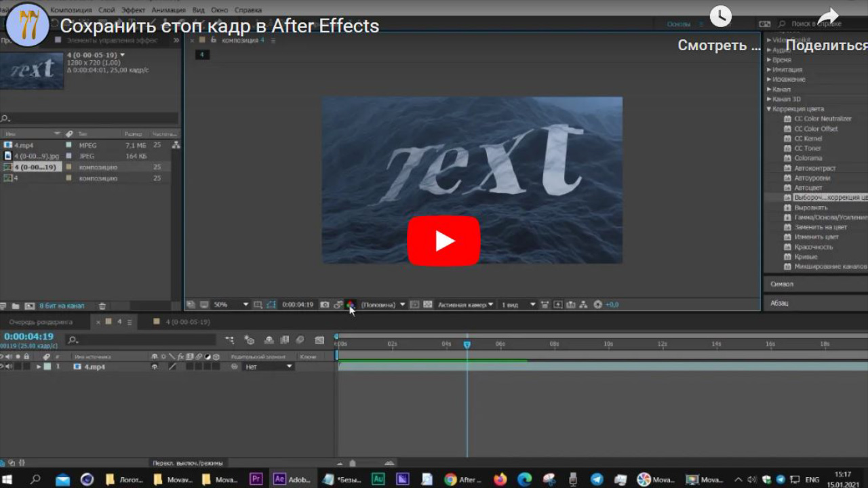Open parent dropdown showing Нет
The image size is (868, 488).
269,367
